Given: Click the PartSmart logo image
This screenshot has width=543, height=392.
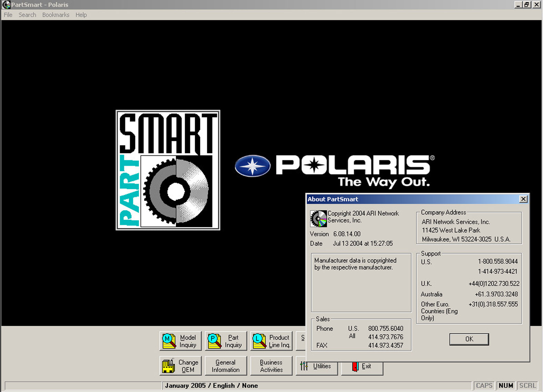Looking at the screenshot, I should coord(168,170).
